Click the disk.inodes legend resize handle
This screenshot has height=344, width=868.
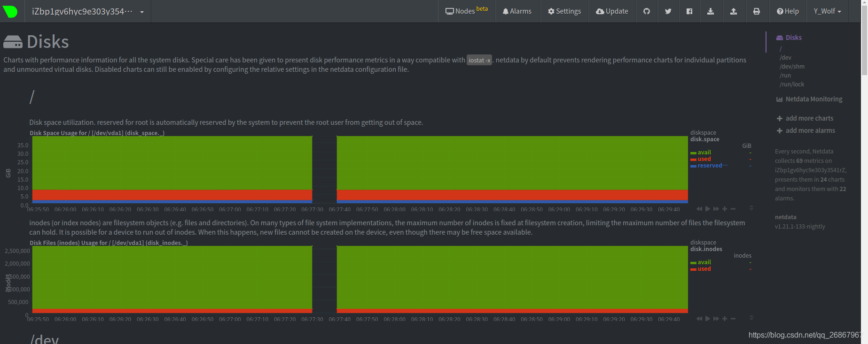(x=751, y=318)
